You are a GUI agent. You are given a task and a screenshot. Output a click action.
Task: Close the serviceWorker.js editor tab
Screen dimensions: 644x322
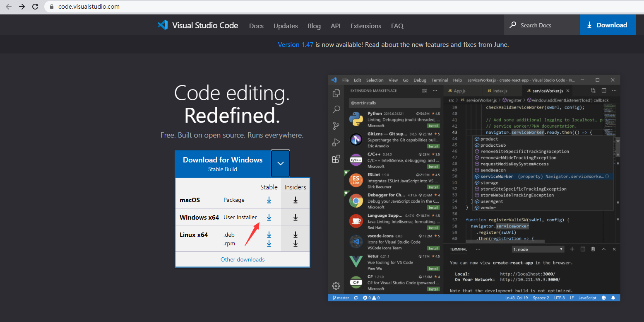[x=568, y=91]
